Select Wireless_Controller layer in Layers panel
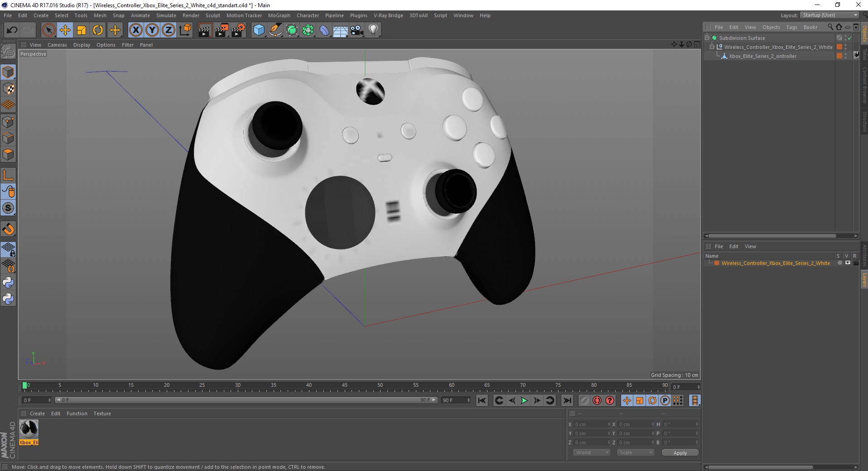This screenshot has width=868, height=471. [x=776, y=263]
